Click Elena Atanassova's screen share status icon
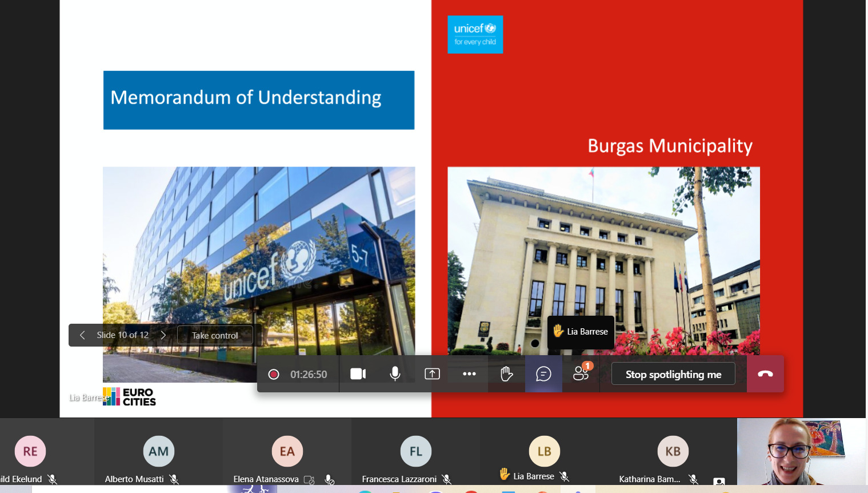 tap(309, 480)
